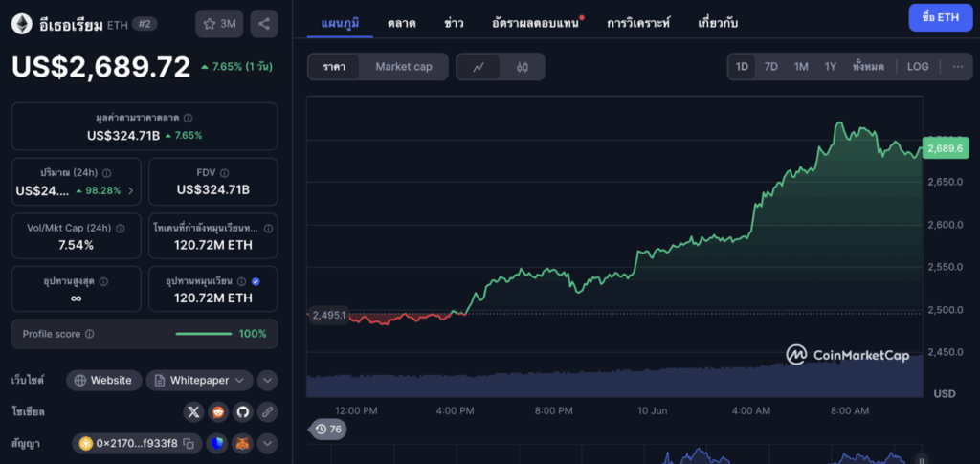The image size is (980, 464).
Task: Expand the Whitepaper dropdown
Action: coord(199,381)
